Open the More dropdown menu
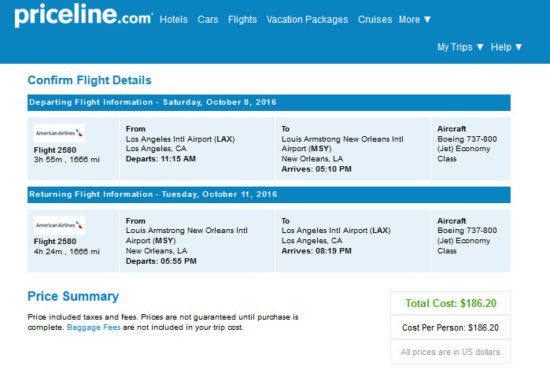550x381 pixels. point(415,20)
